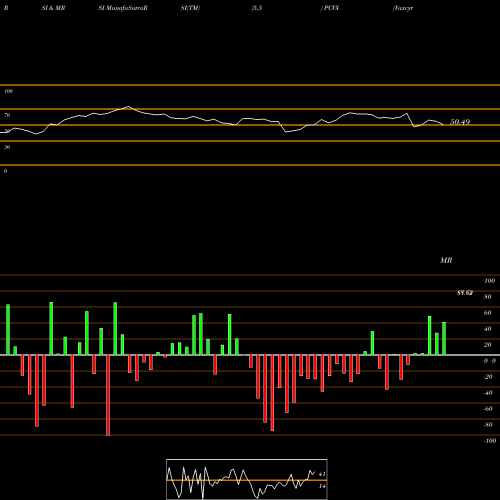
Task: Click the -60 label on MR axis
Action: [488, 409]
